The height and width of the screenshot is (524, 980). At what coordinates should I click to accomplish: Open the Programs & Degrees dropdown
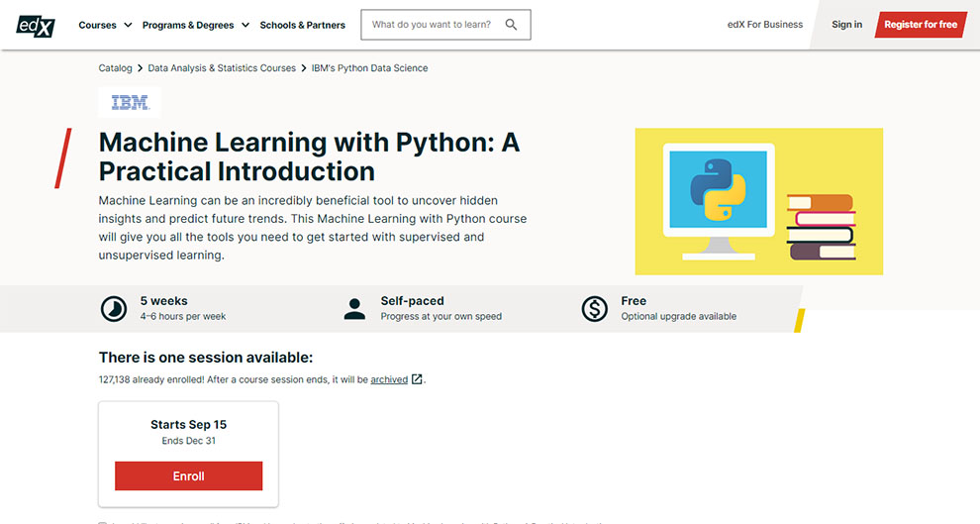[x=196, y=25]
